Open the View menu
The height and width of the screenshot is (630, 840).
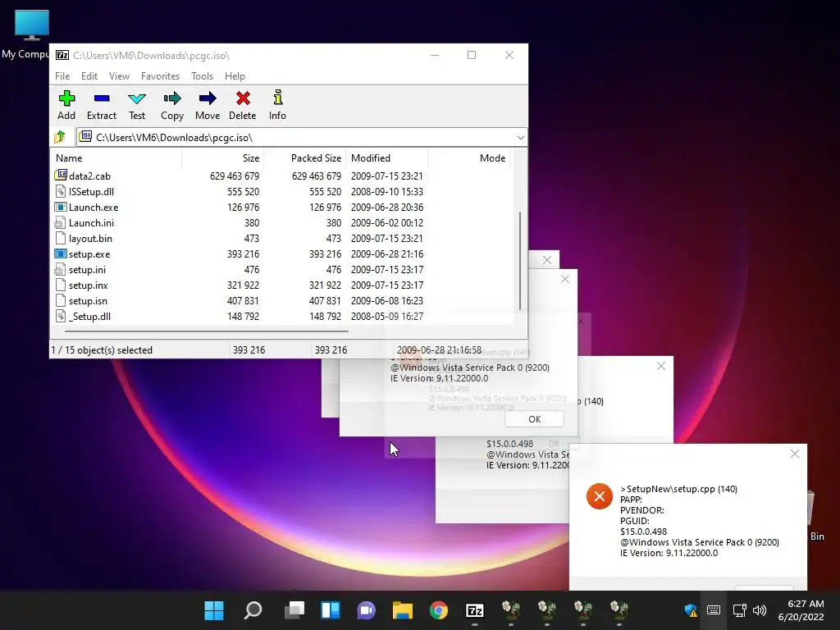click(x=119, y=76)
